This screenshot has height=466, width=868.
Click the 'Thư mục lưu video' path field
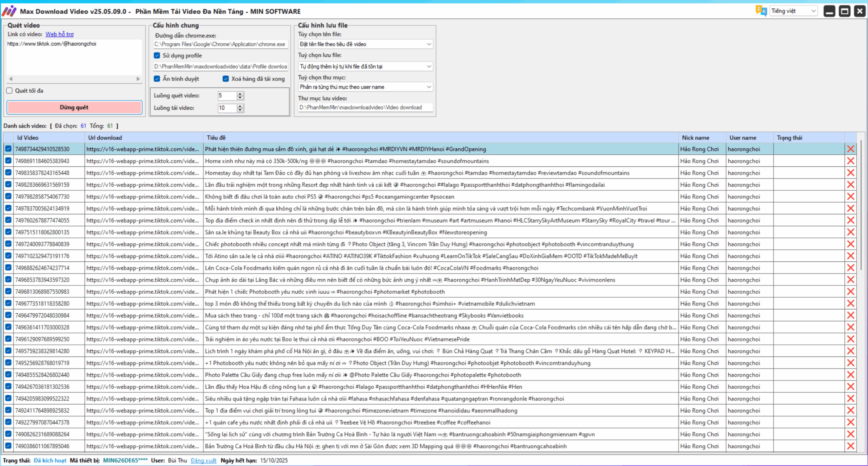366,107
